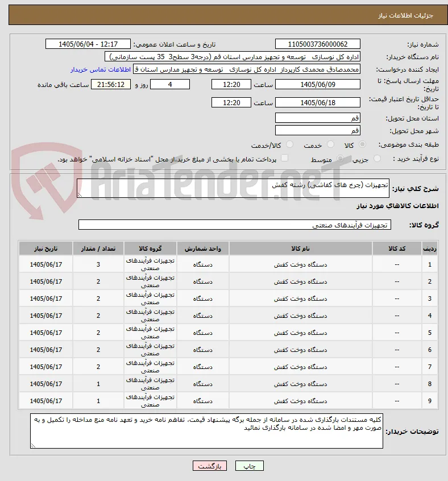Click the گروه کالا field تجهیزات فرآیندهای صنعتی
The image size is (448, 481).
(x=235, y=225)
